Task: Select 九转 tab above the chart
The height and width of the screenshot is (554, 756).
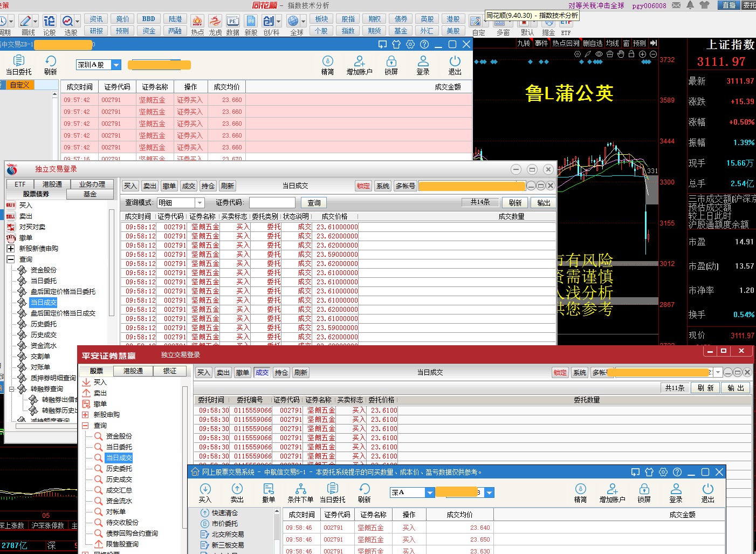Action: 524,43
